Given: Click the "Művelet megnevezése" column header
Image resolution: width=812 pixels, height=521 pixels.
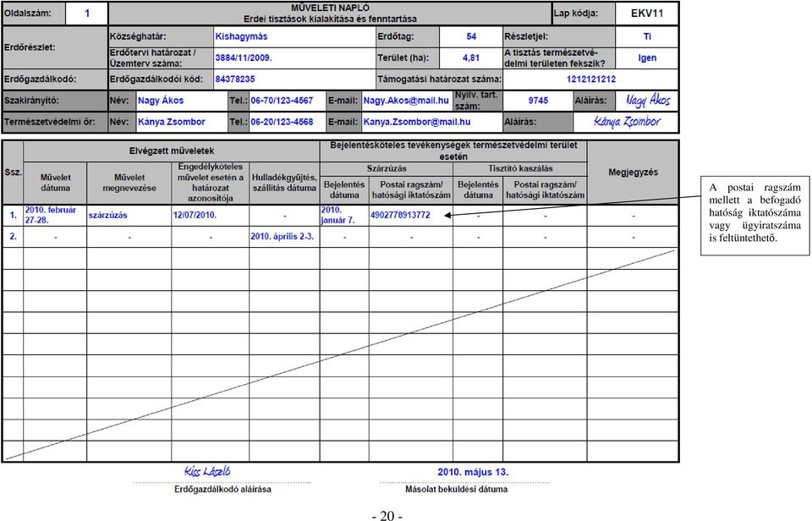Looking at the screenshot, I should tap(129, 183).
